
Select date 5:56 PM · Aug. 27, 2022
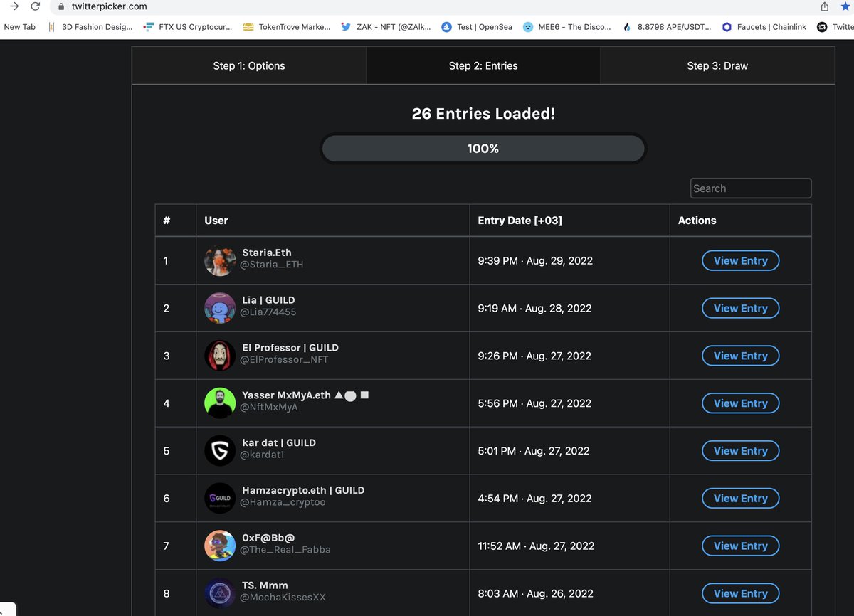534,403
